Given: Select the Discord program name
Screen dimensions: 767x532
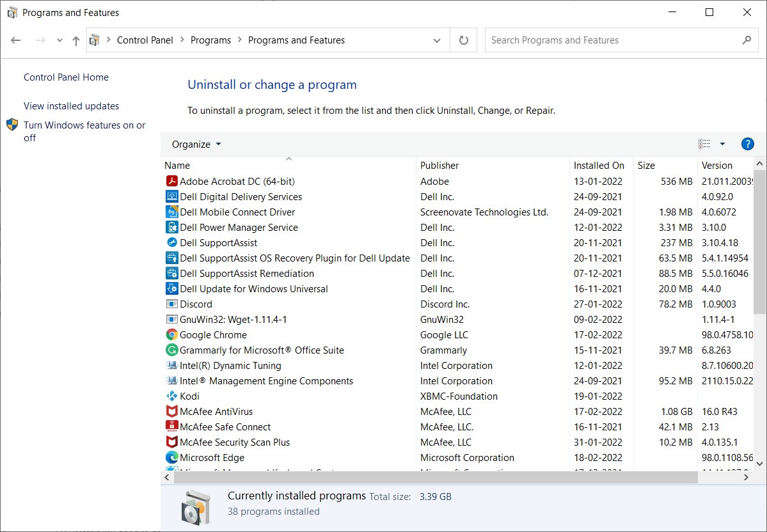Looking at the screenshot, I should (x=196, y=304).
